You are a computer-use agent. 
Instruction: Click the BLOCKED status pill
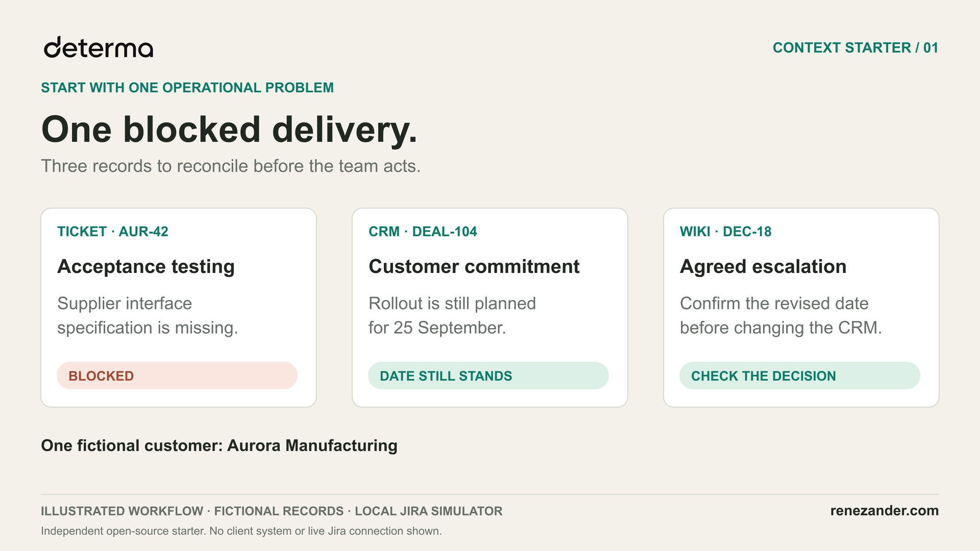pos(177,376)
